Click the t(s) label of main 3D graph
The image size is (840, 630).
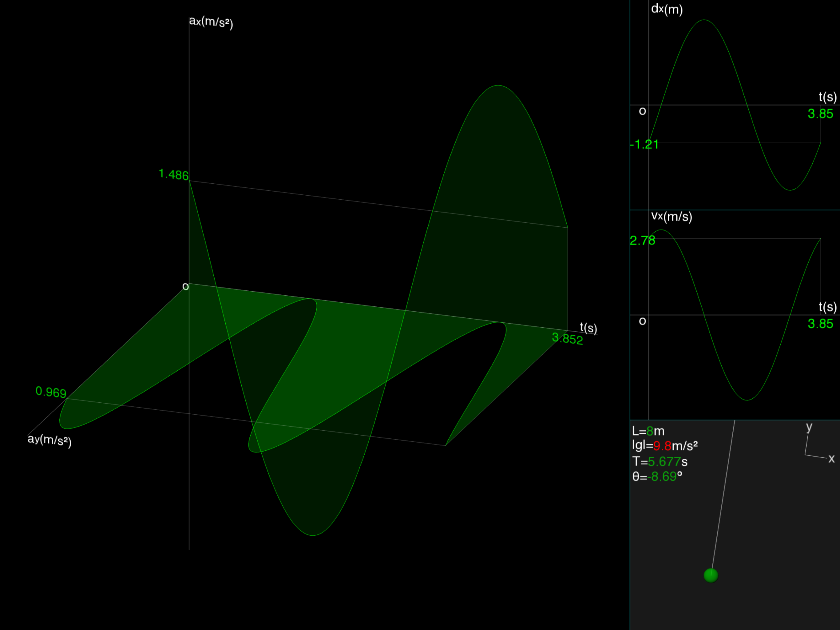(x=588, y=328)
